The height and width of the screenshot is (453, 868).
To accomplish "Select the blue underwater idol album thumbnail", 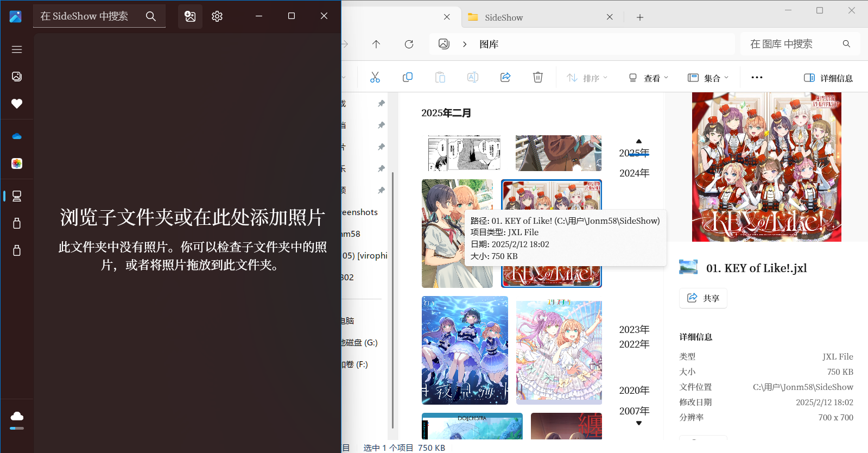I will (465, 350).
